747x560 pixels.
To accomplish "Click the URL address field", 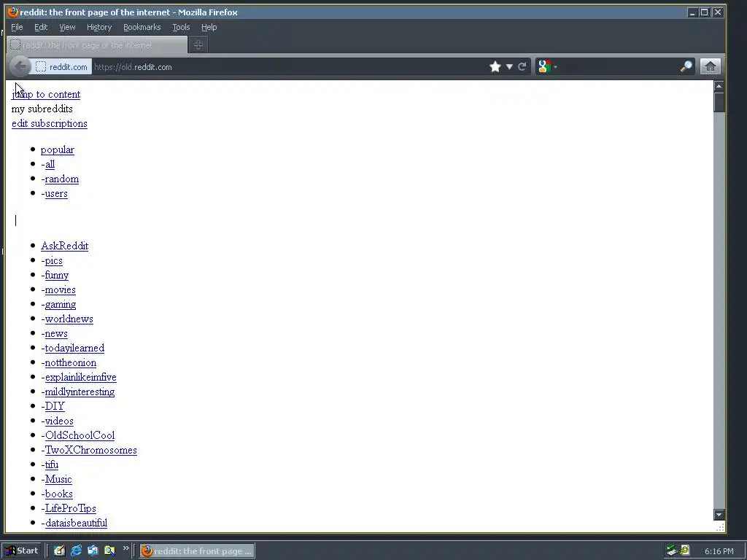I will click(x=288, y=66).
